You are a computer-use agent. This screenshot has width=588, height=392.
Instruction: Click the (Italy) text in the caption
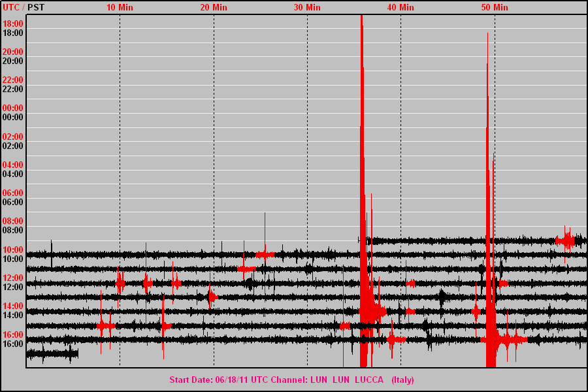click(402, 380)
